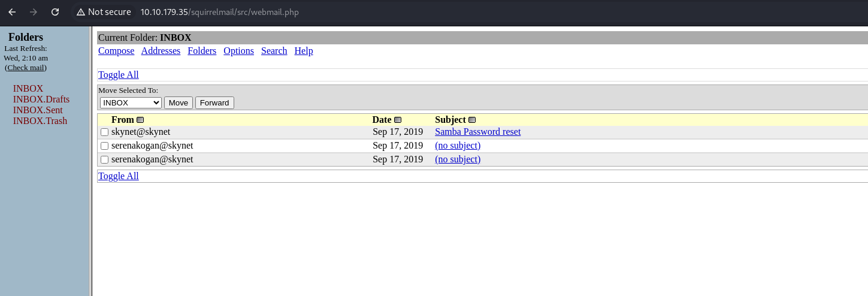Click the Check mail link
Screen dimensions: 868x296
tap(26, 68)
